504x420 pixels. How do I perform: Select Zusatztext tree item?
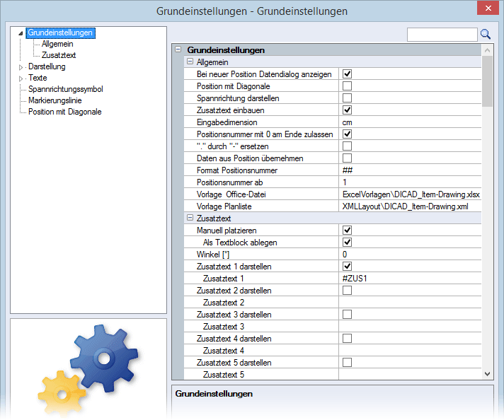(x=59, y=55)
